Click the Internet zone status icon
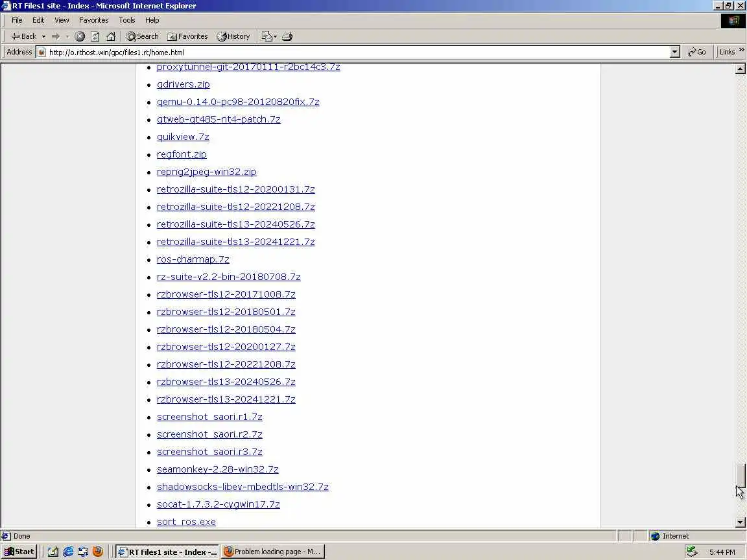747x560 pixels. click(x=655, y=536)
